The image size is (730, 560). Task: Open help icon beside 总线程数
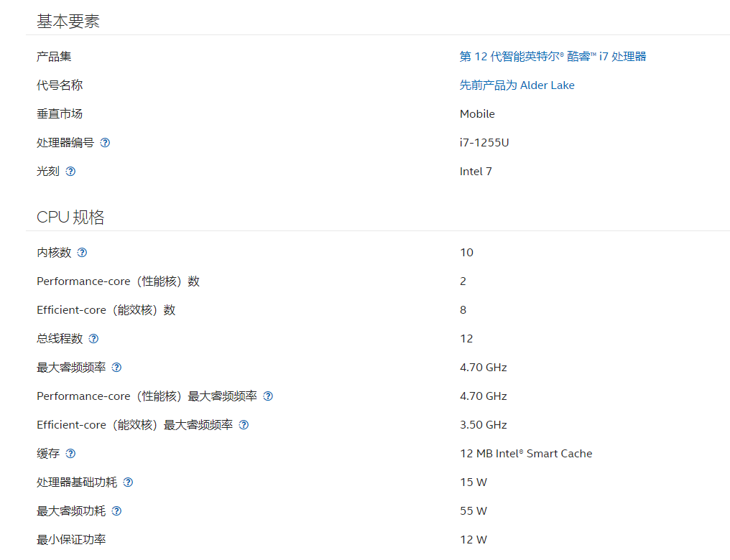click(x=93, y=339)
